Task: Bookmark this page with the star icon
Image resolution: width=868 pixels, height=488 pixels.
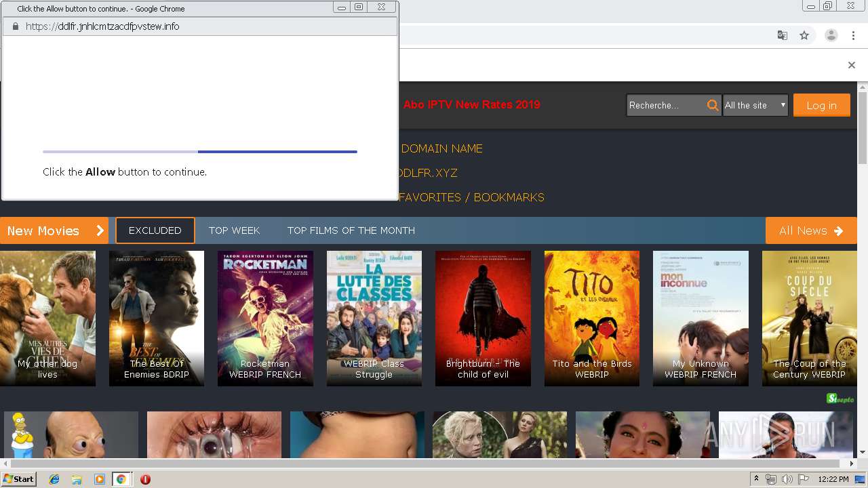Action: tap(804, 35)
